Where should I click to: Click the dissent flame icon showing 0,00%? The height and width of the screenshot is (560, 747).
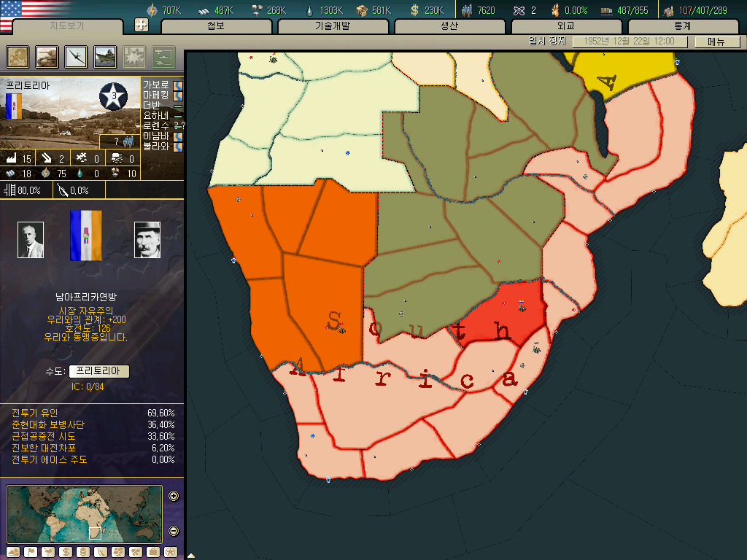(555, 10)
